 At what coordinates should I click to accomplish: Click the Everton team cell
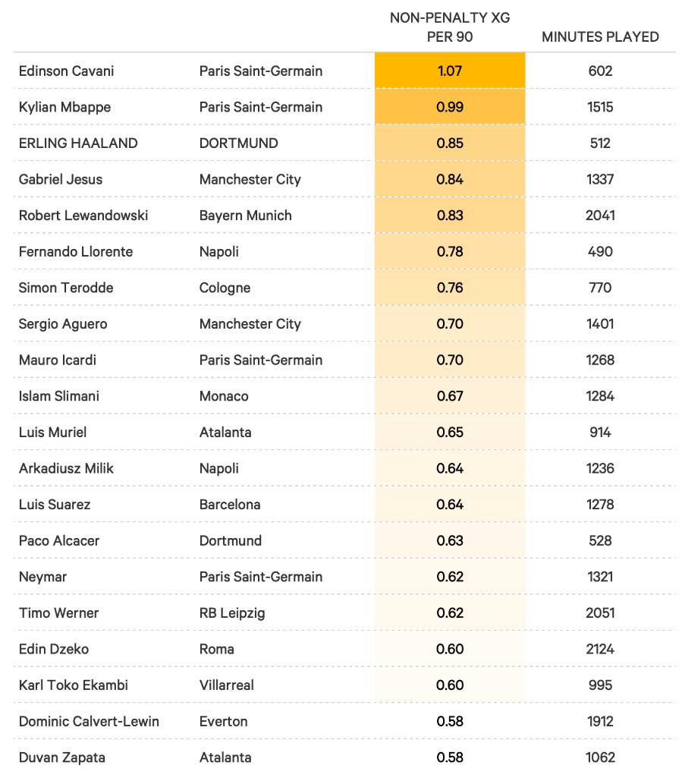pyautogui.click(x=223, y=721)
